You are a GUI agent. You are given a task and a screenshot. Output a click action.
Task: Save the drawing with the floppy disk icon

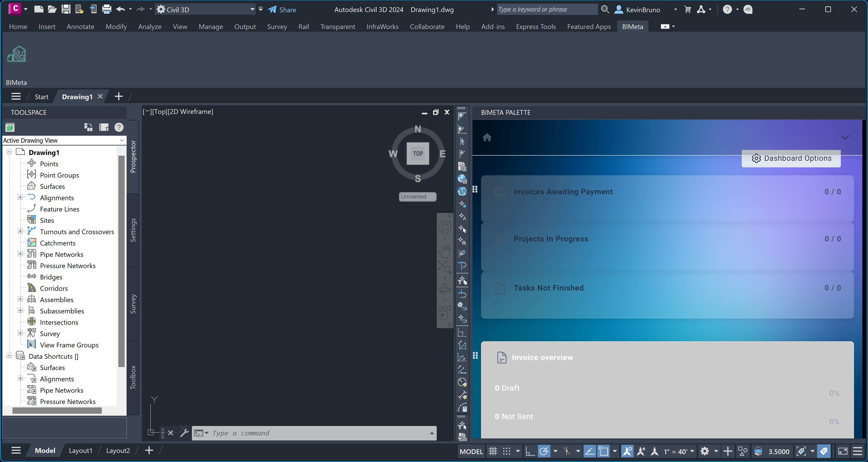tap(66, 9)
